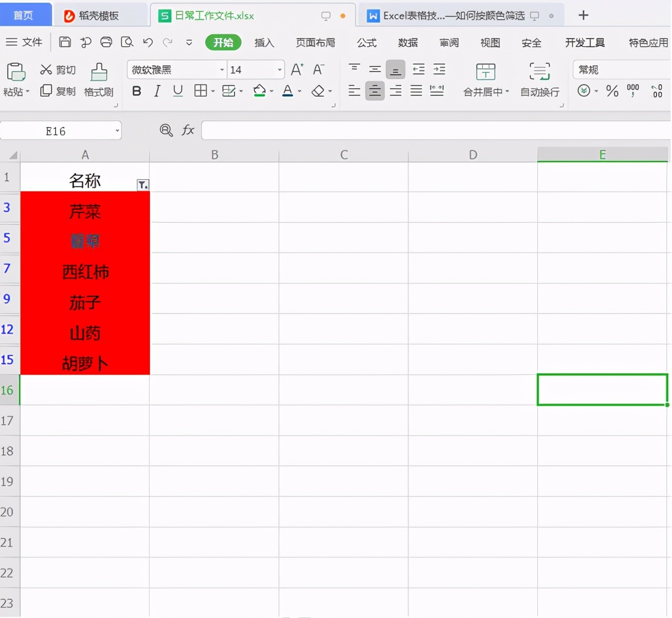Screen dimensions: 672x618
Task: Click the Wrap Text button
Action: [x=540, y=79]
